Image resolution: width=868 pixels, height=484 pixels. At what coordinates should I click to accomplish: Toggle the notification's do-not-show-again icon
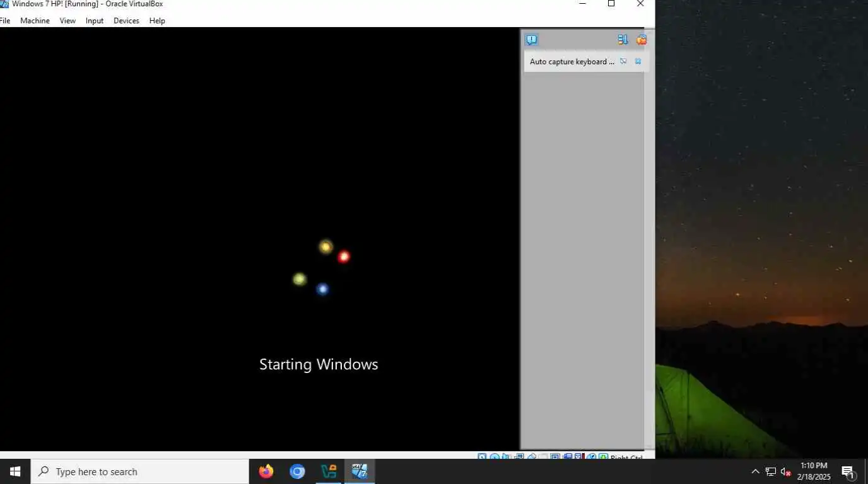(x=623, y=61)
